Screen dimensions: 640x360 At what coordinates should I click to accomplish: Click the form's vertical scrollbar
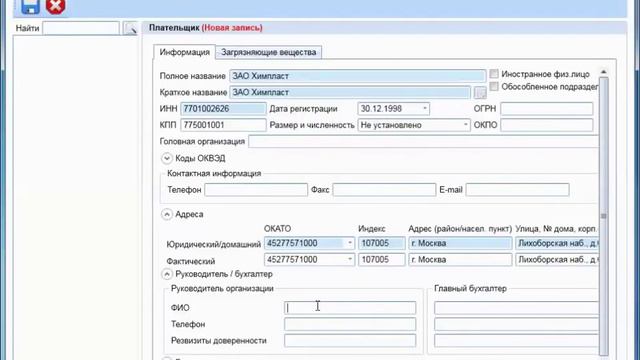coord(604,216)
